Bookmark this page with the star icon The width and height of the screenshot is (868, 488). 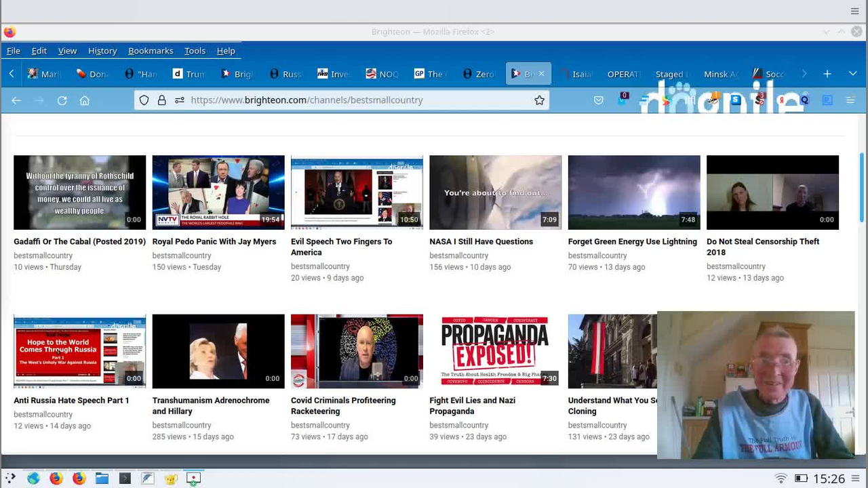(539, 100)
